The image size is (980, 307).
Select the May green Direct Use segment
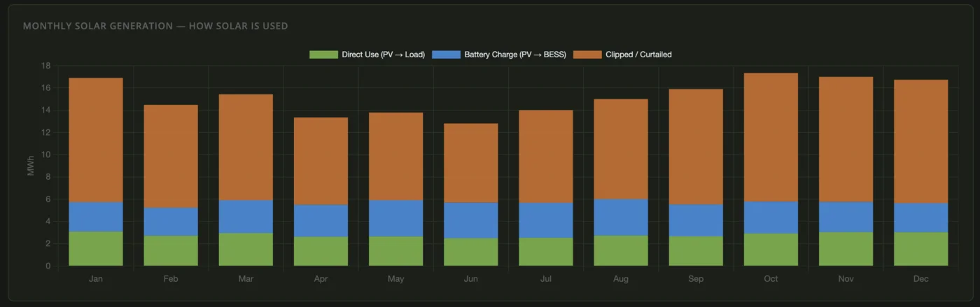tap(396, 251)
